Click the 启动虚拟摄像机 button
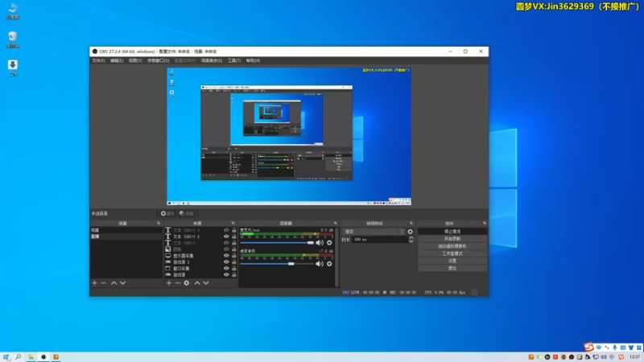 tap(452, 246)
